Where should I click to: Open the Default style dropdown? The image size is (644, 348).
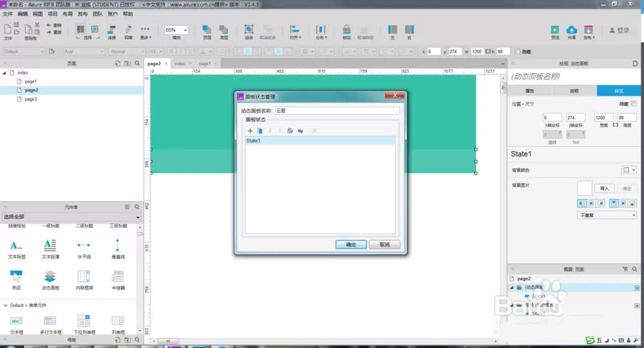[23, 52]
